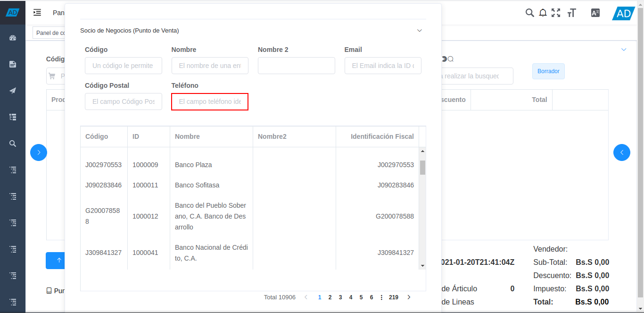Screen dimensions: 644x313
Task: Select the Banco Plaza row
Action: (249, 165)
